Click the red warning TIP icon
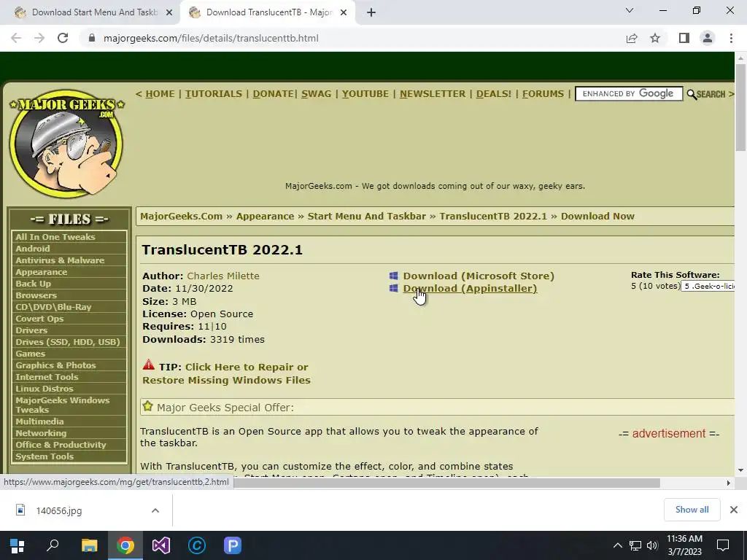This screenshot has width=747, height=560. [x=149, y=365]
